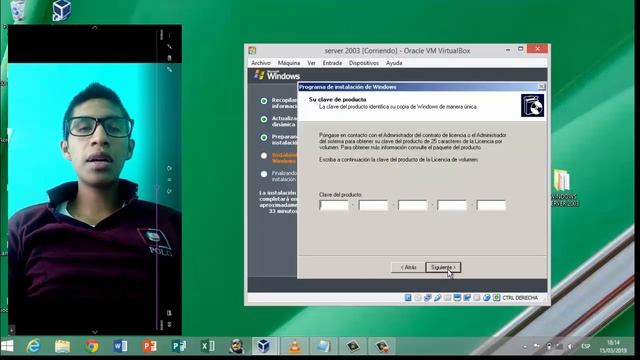Open Internet Explorer from the taskbar
The image size is (640, 360).
[33, 347]
